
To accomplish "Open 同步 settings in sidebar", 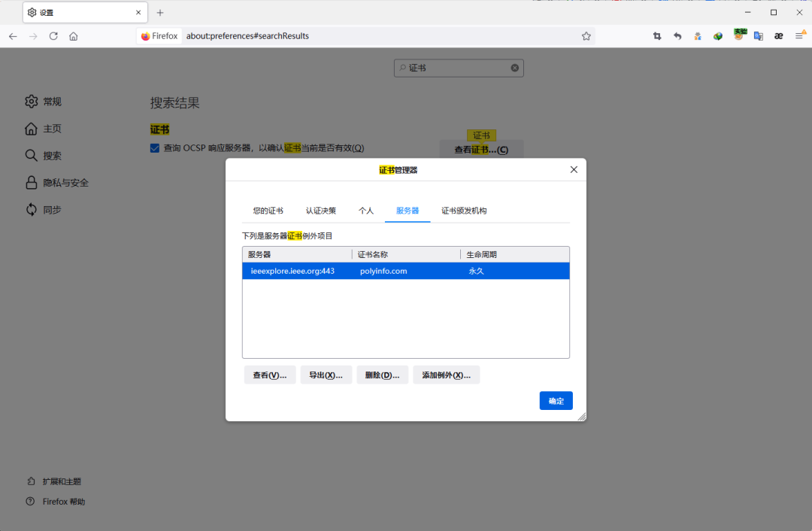I will tap(44, 210).
